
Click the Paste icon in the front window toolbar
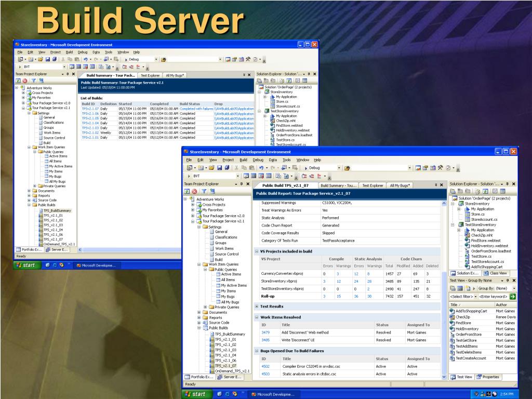coord(251,168)
